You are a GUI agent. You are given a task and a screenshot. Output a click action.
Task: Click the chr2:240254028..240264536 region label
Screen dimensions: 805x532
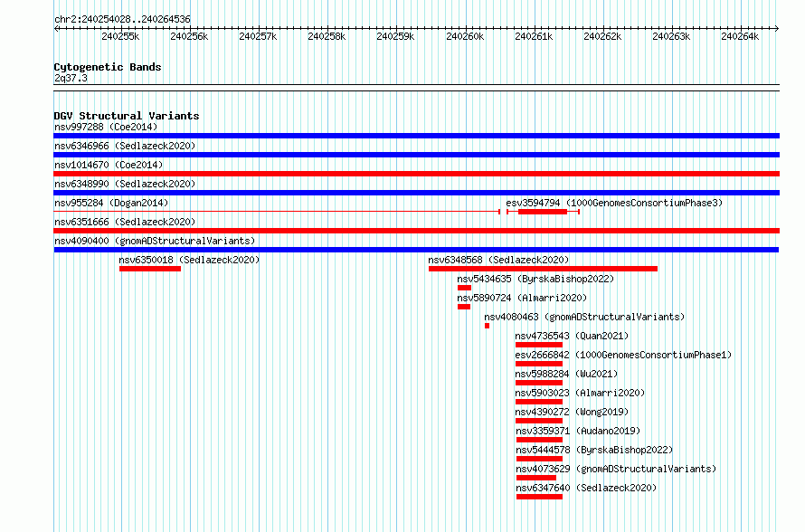122,20
